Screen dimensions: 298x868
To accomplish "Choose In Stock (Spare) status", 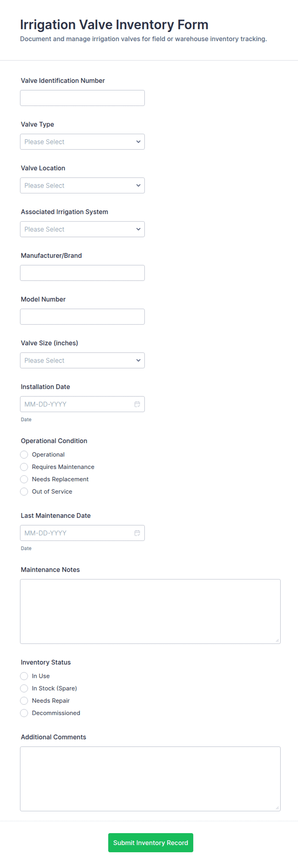I will coord(24,688).
